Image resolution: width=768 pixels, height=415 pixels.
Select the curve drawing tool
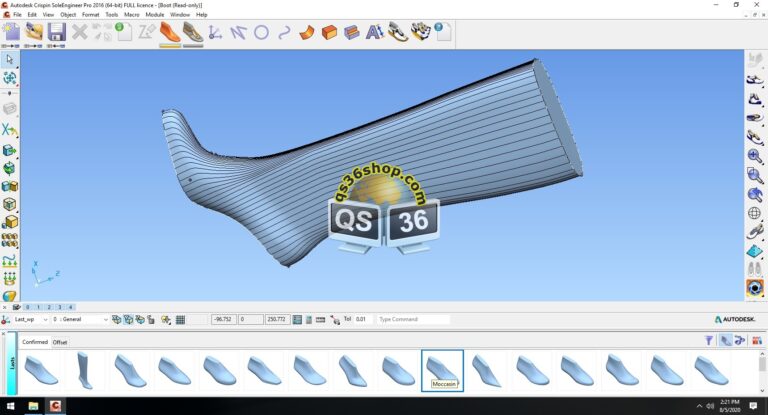284,33
